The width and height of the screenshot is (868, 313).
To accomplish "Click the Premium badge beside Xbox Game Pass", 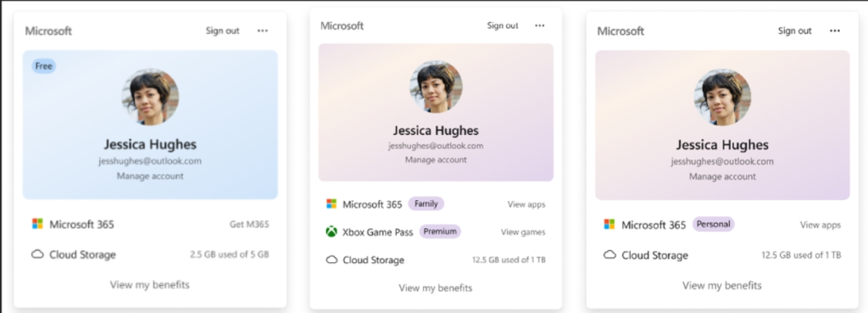I will (440, 231).
